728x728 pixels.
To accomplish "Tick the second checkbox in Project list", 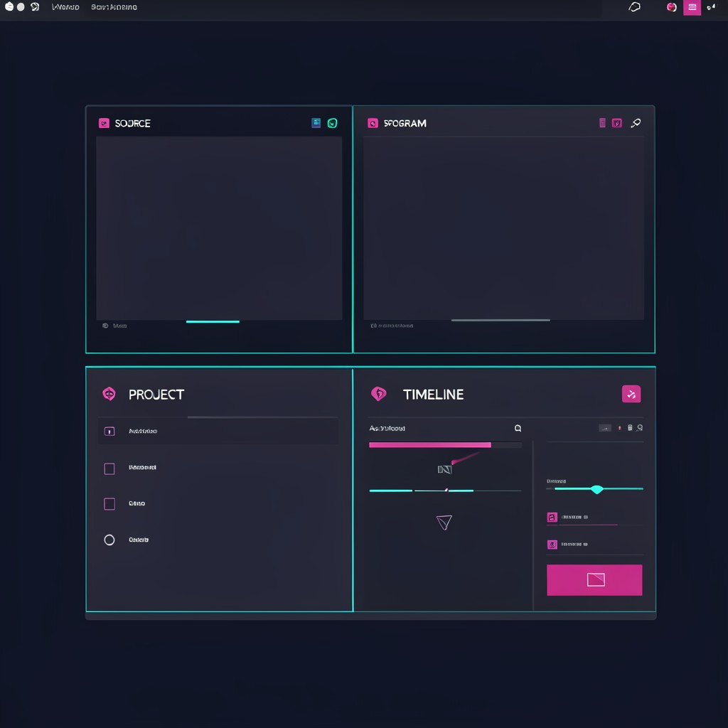I will [109, 469].
